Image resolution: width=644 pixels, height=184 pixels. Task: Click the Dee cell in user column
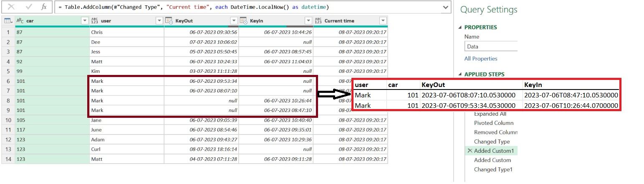point(126,42)
